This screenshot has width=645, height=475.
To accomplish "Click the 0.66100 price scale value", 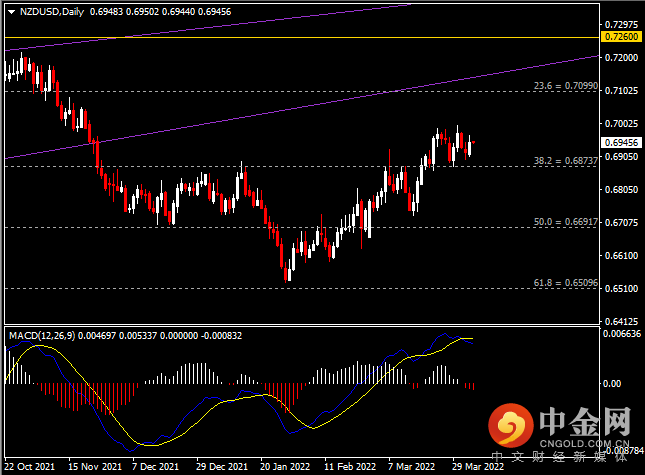I will pos(620,255).
